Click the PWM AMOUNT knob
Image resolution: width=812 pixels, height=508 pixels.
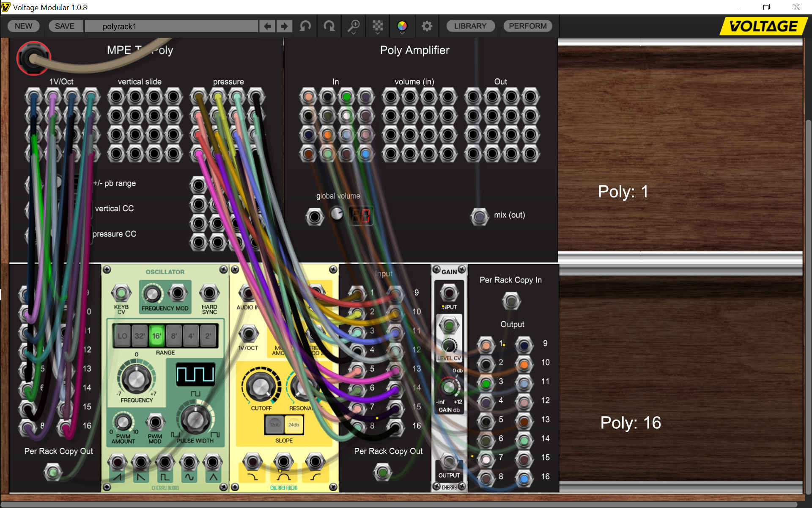click(123, 422)
